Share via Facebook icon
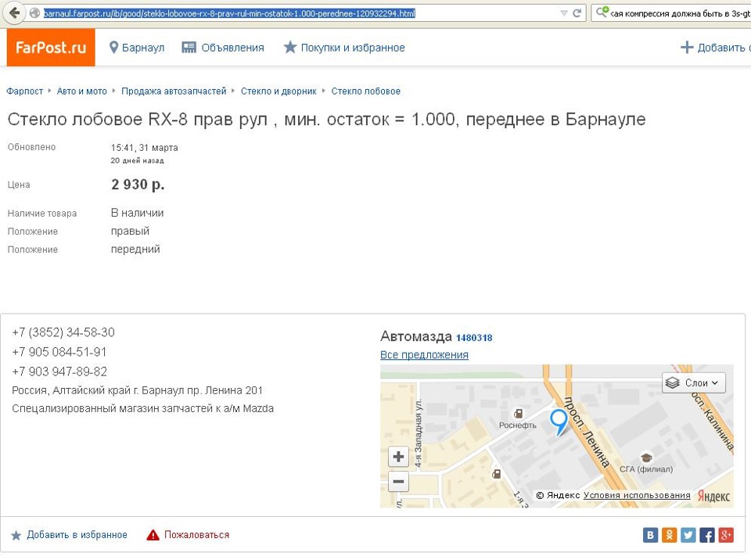The width and height of the screenshot is (751, 560). (x=707, y=535)
